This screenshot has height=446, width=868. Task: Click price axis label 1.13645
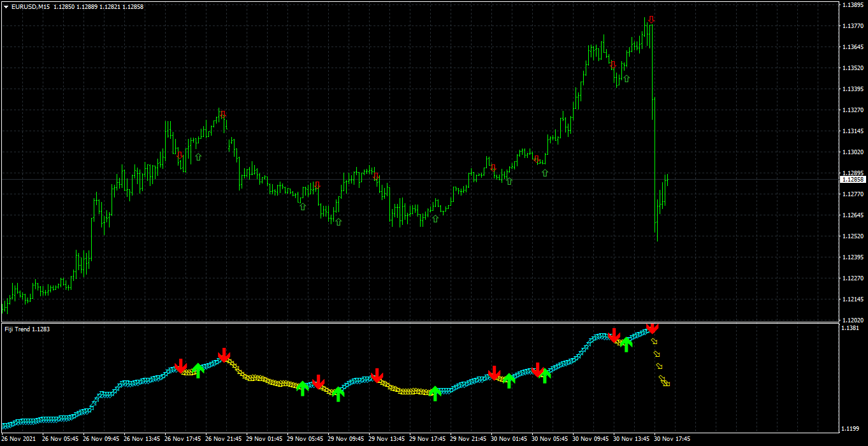click(x=853, y=47)
